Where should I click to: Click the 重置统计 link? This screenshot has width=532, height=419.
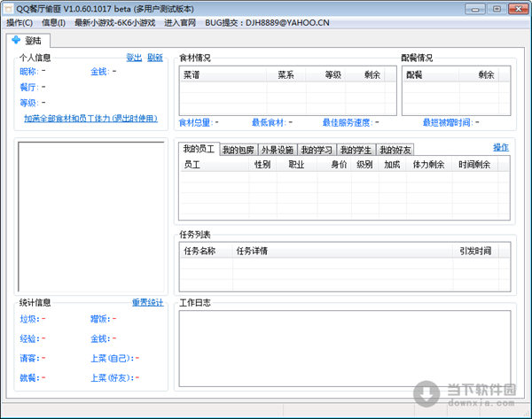[147, 303]
